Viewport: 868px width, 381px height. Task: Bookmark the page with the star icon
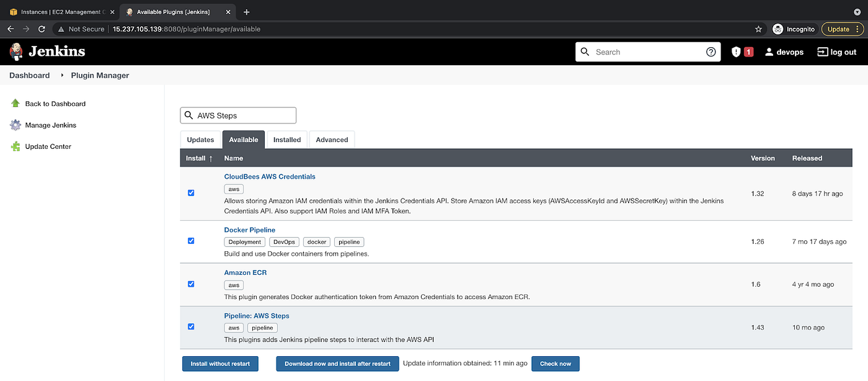pos(758,29)
